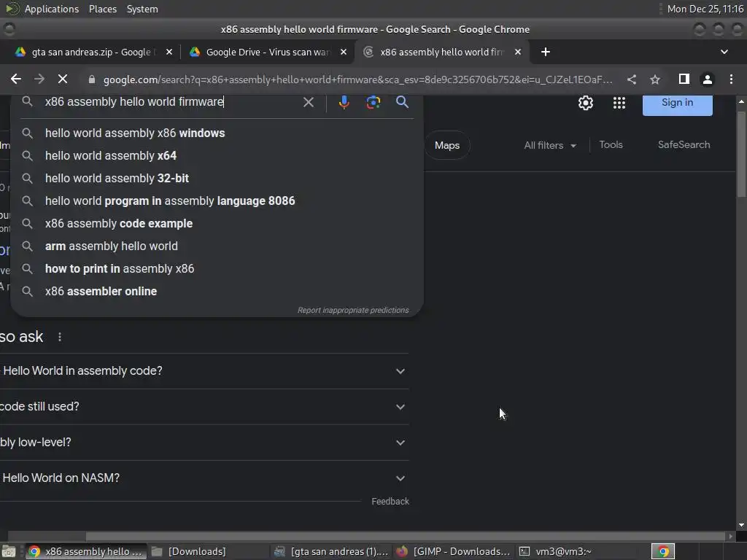Image resolution: width=747 pixels, height=560 pixels.
Task: Choose suggestion 'arm assembly hello world'
Action: tap(217, 246)
